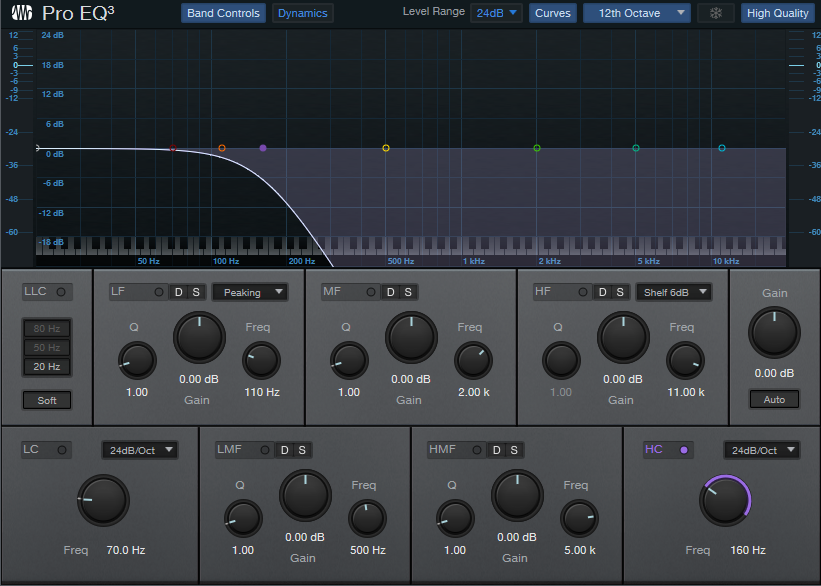Viewport: 821px width, 586px height.
Task: Toggle the Curves display button
Action: point(553,13)
